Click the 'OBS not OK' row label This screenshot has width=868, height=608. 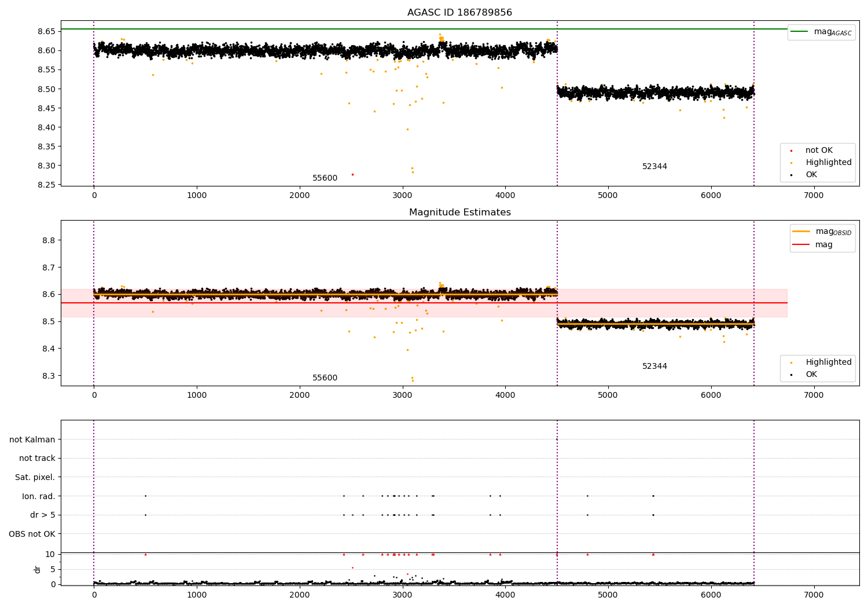[x=32, y=534]
